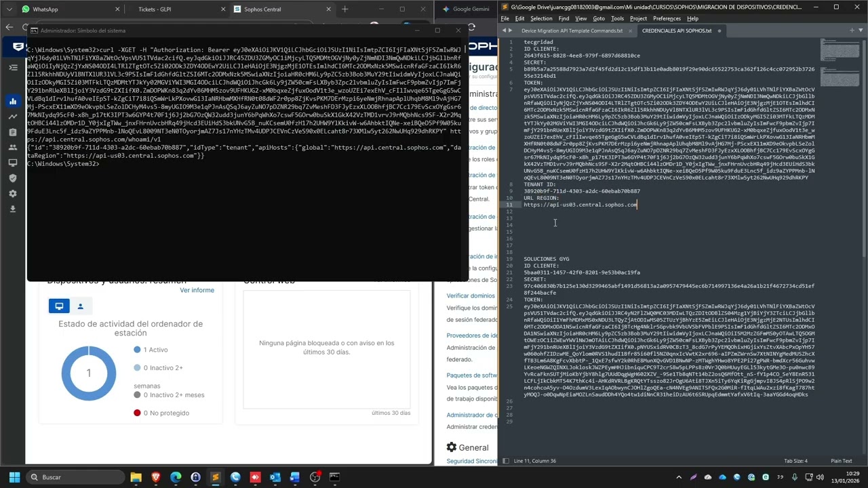The width and height of the screenshot is (868, 488).
Task: Click the OneDrive cloud tray icon
Action: (x=723, y=477)
